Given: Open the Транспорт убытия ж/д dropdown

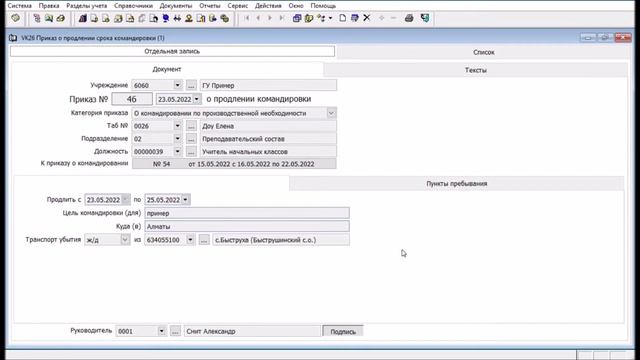Looking at the screenshot, I should tap(125, 240).
